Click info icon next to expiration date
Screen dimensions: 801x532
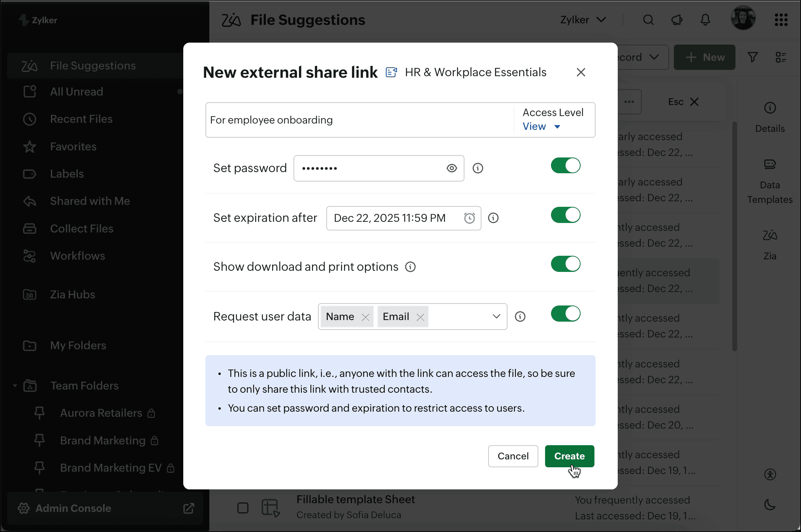pos(493,218)
